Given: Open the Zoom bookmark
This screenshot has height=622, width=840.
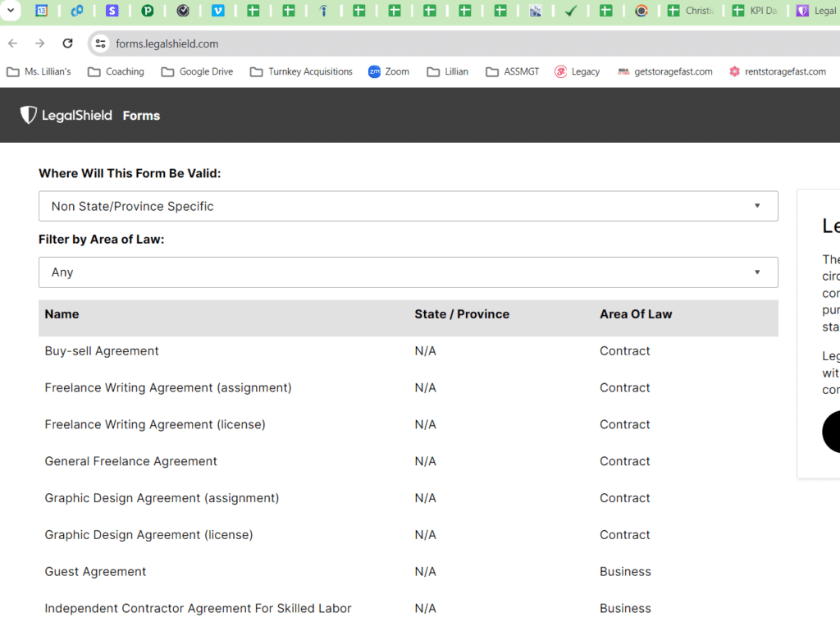Looking at the screenshot, I should point(388,71).
